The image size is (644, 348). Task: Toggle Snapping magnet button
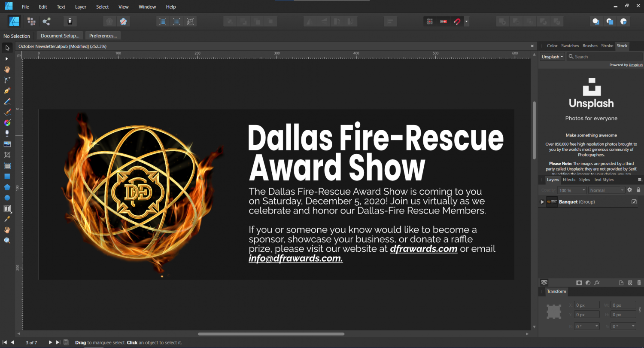click(x=457, y=21)
